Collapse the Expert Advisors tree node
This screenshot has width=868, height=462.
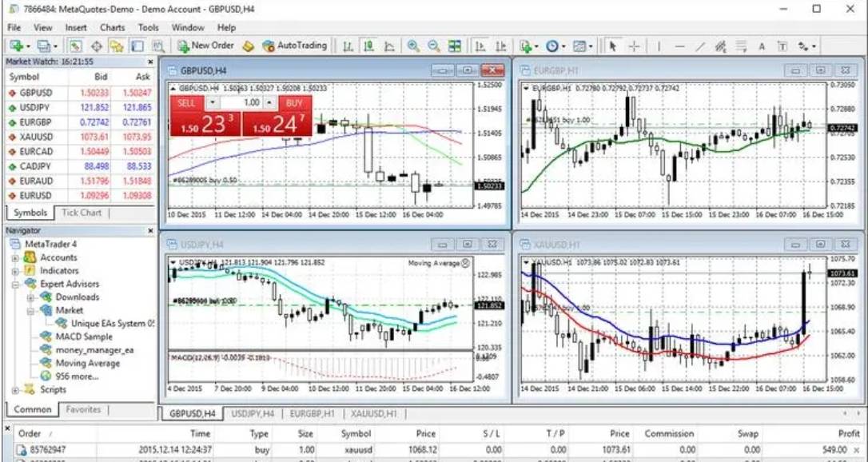point(15,285)
